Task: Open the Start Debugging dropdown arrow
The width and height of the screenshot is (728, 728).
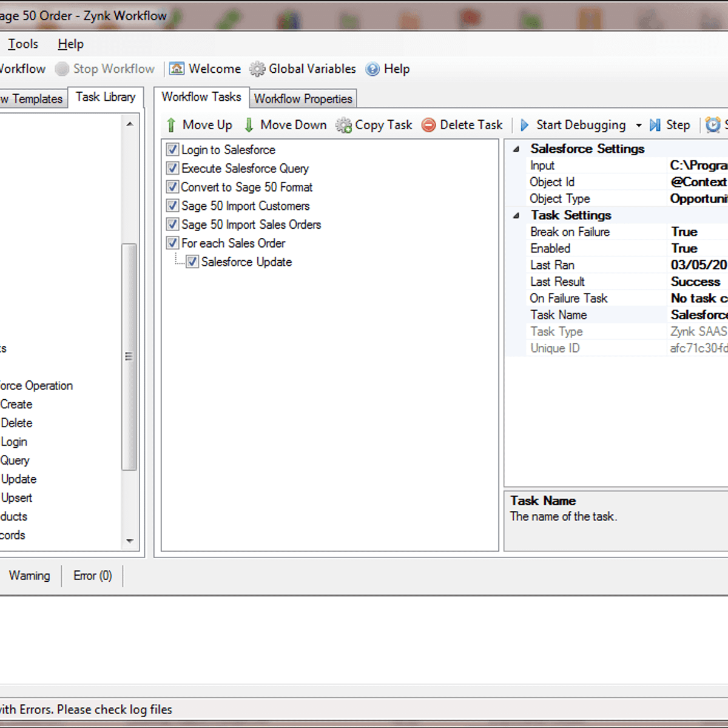Action: coord(638,126)
